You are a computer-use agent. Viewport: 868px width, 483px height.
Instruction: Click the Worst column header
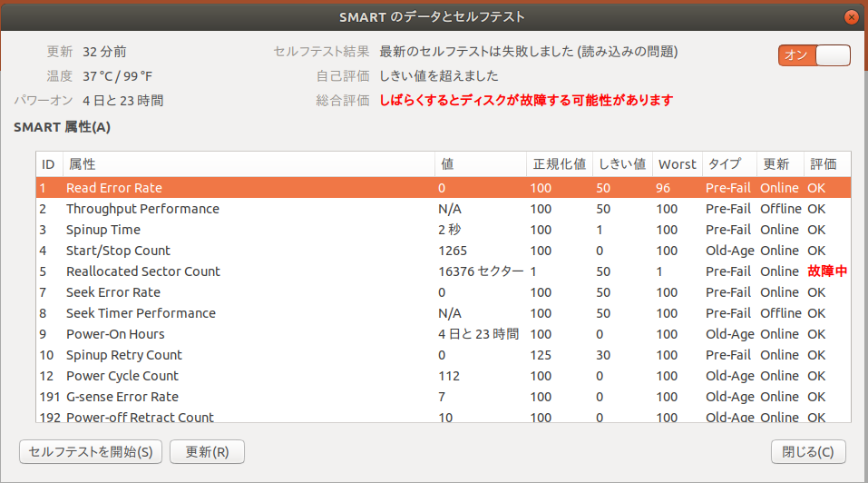coord(678,164)
